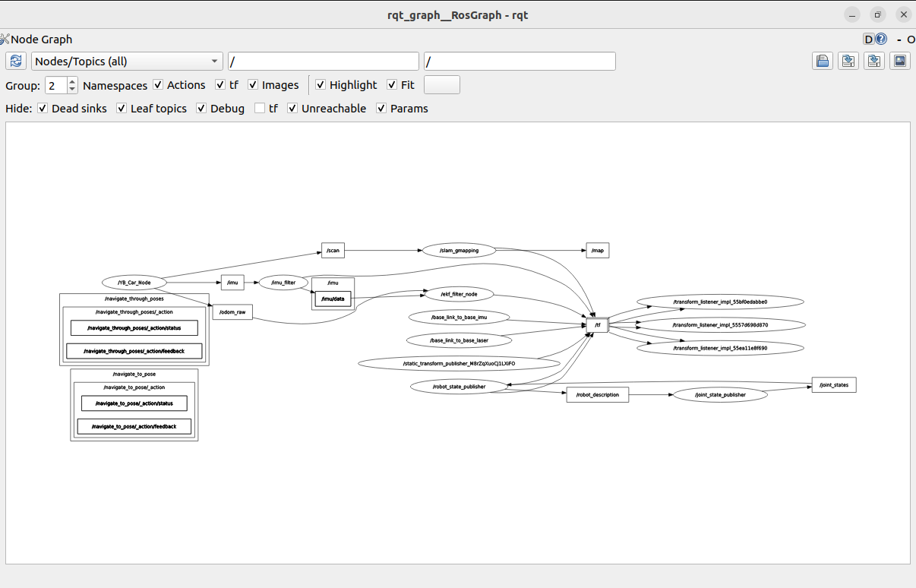916x588 pixels.
Task: Open the plugin help button
Action: tap(881, 40)
